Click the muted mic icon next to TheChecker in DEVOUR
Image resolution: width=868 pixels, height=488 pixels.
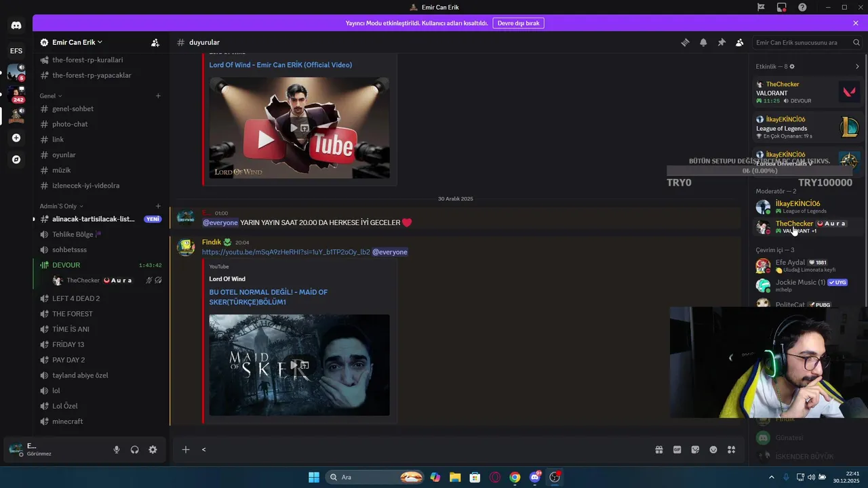tap(149, 281)
